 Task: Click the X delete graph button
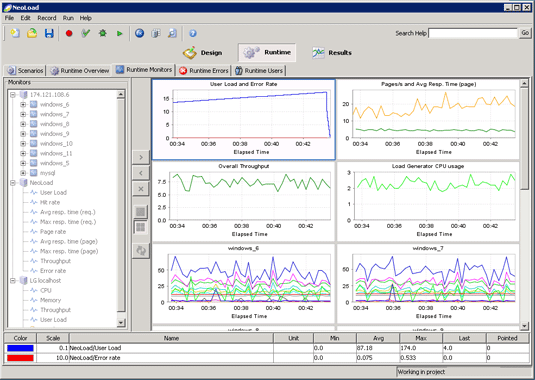[141, 189]
